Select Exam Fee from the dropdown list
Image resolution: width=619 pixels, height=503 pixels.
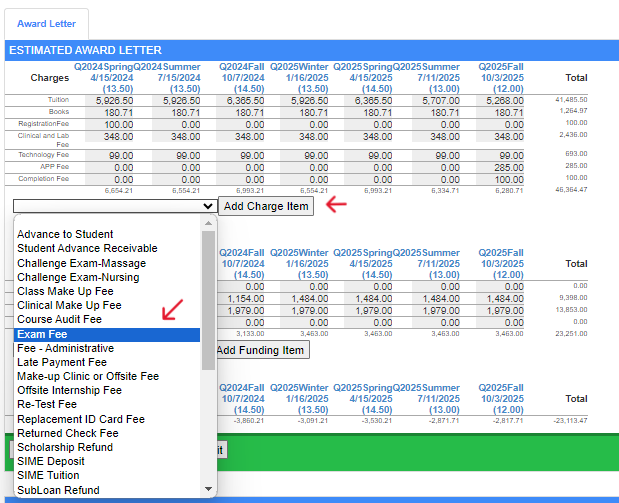pyautogui.click(x=108, y=335)
